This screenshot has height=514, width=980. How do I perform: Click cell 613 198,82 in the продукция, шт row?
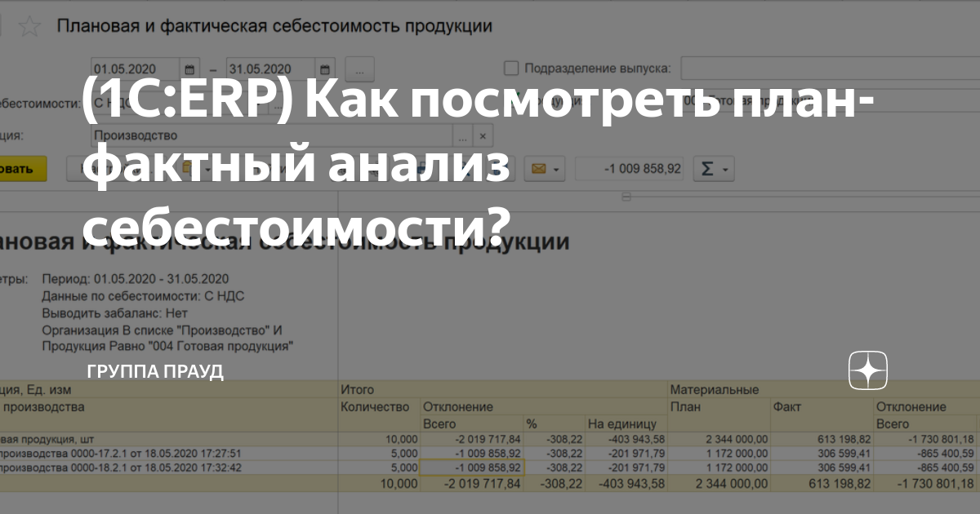822,440
